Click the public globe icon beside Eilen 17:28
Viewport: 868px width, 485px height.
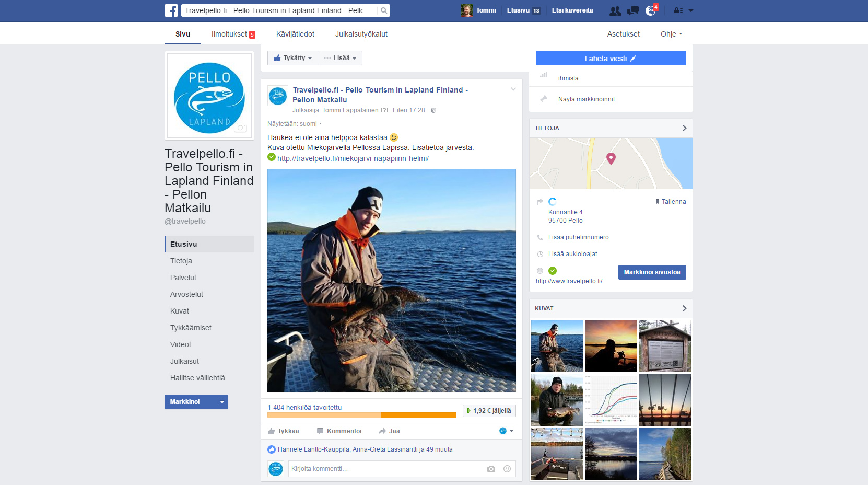[433, 110]
